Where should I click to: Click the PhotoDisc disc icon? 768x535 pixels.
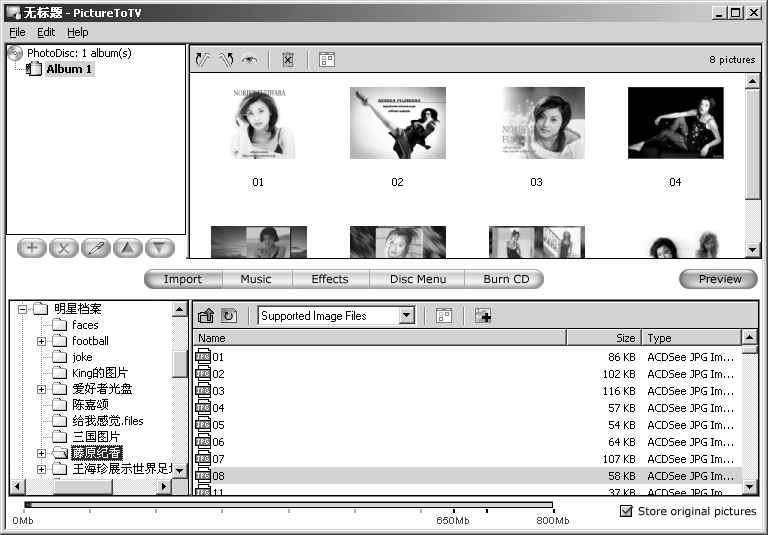[15, 53]
